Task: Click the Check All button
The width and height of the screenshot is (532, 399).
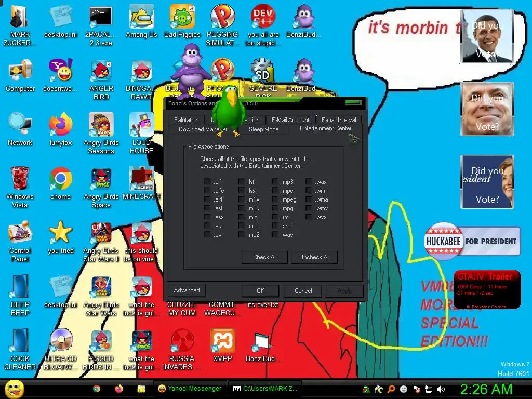Action: point(264,257)
